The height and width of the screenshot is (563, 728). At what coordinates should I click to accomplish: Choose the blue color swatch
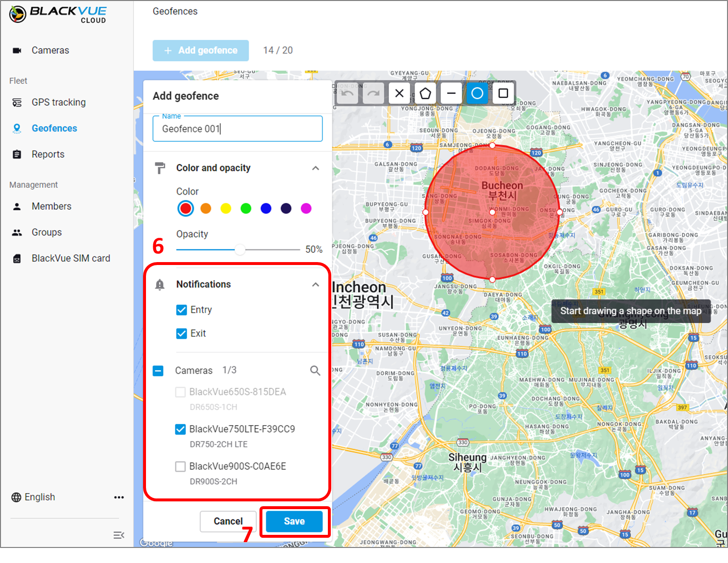[x=266, y=208]
